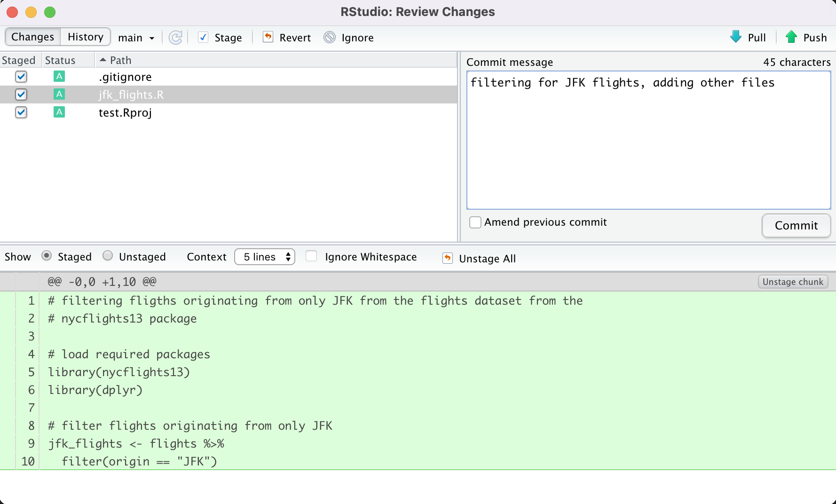Image resolution: width=836 pixels, height=504 pixels.
Task: Click the Unstage All icon
Action: tap(448, 258)
